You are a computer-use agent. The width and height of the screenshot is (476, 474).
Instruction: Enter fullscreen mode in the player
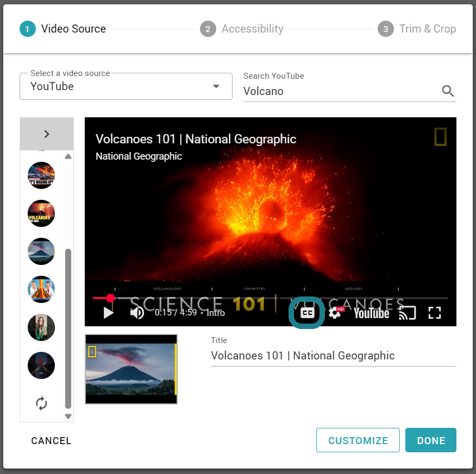(434, 313)
